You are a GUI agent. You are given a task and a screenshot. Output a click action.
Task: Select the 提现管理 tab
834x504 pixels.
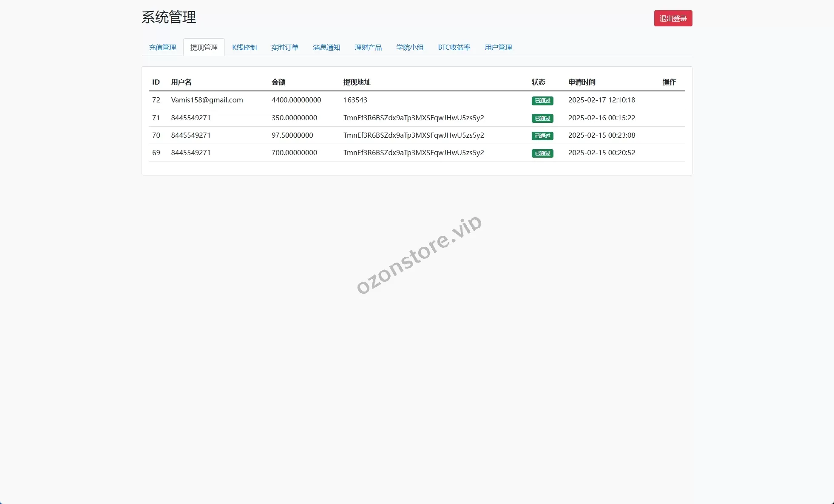tap(204, 47)
